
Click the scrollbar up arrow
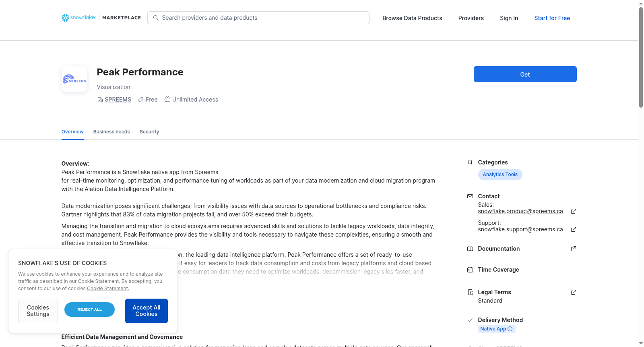[x=641, y=3]
